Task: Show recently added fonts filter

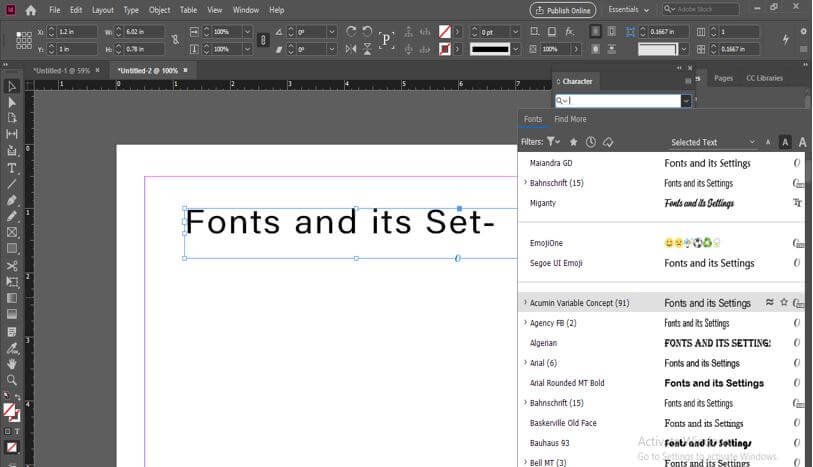Action: pos(591,142)
